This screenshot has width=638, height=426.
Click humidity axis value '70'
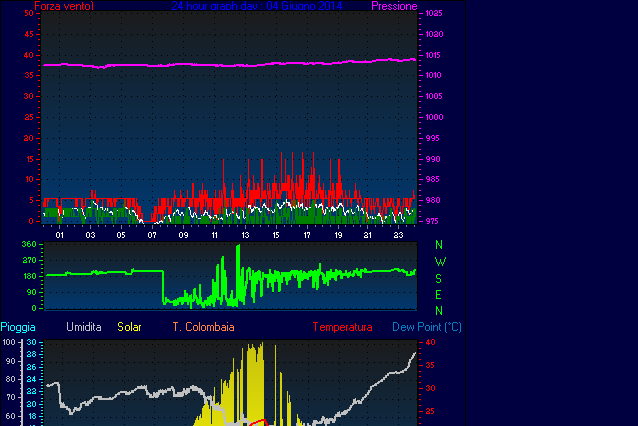[x=11, y=398]
